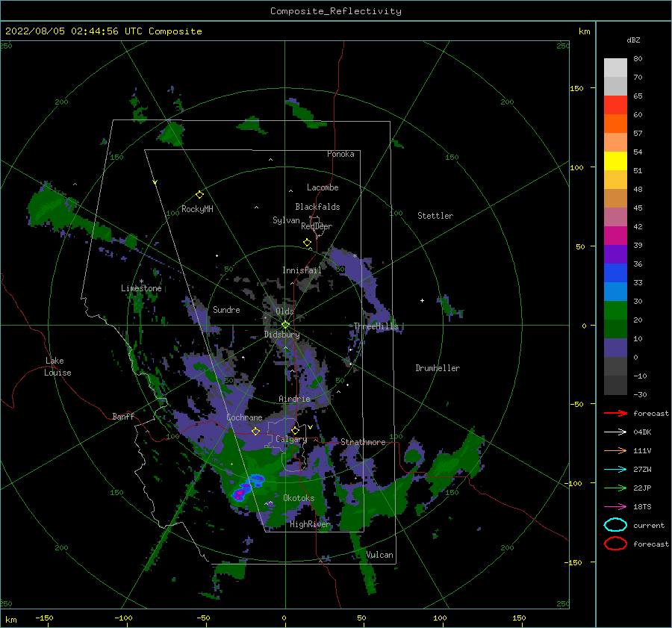The height and width of the screenshot is (628, 672).
Task: Click the Okotoks city label
Action: tap(299, 498)
